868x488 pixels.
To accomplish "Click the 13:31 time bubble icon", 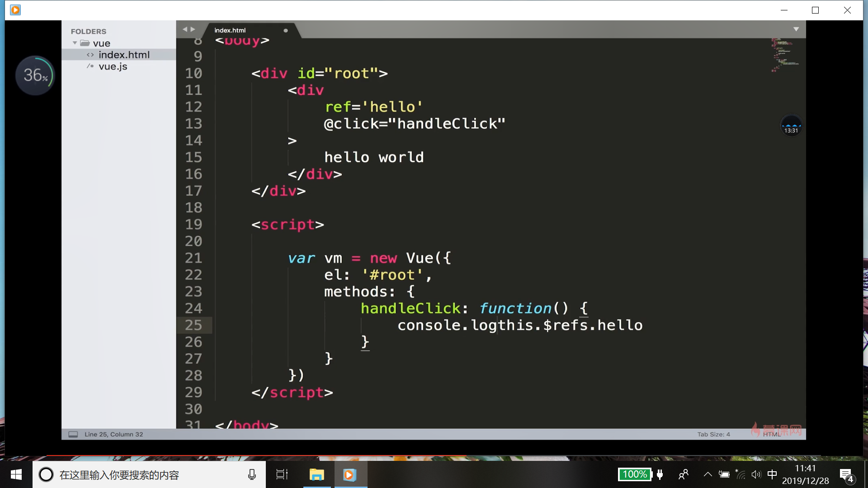I will pyautogui.click(x=791, y=126).
